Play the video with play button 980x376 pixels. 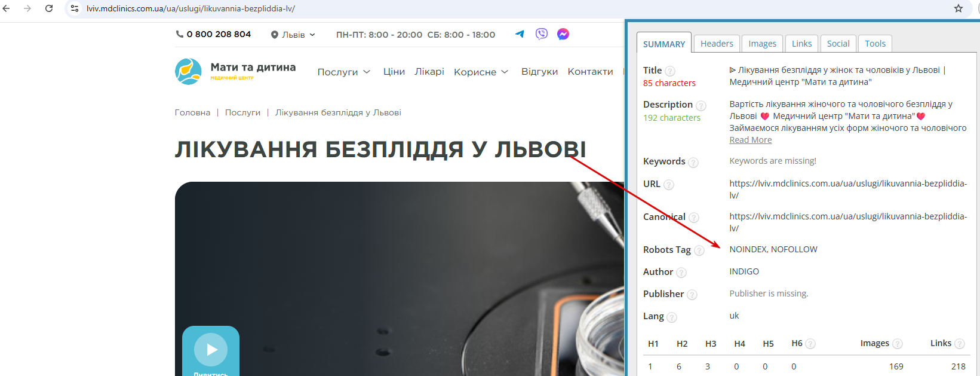tap(211, 350)
